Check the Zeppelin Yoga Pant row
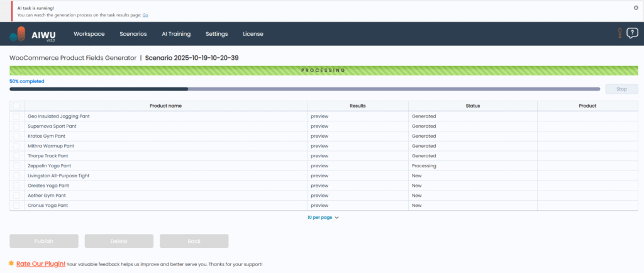644x273 pixels. 16,166
